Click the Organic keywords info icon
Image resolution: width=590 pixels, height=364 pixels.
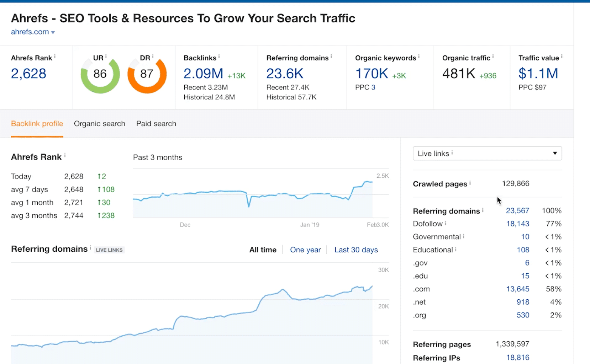click(x=419, y=56)
